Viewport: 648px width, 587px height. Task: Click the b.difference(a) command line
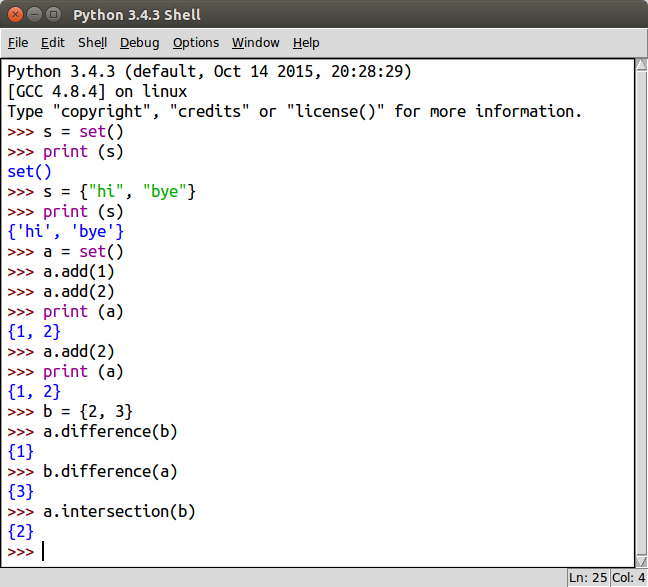click(110, 471)
